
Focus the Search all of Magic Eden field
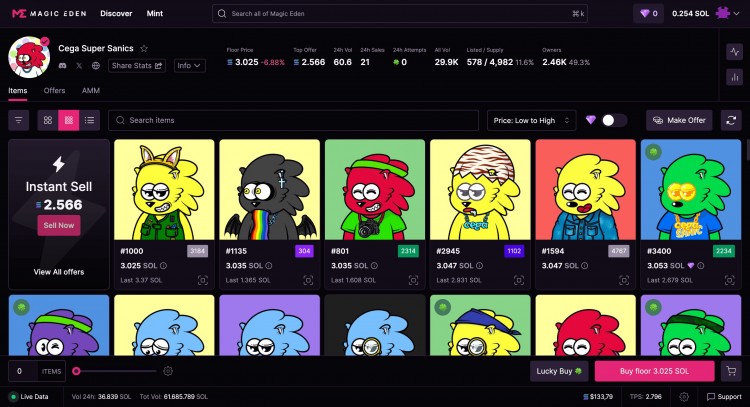[x=400, y=13]
